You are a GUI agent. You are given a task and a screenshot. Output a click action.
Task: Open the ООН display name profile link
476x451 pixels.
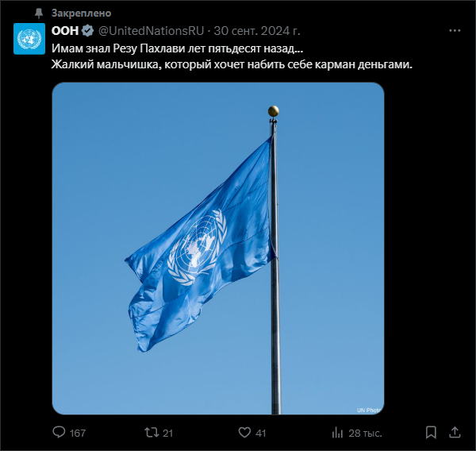tap(65, 31)
